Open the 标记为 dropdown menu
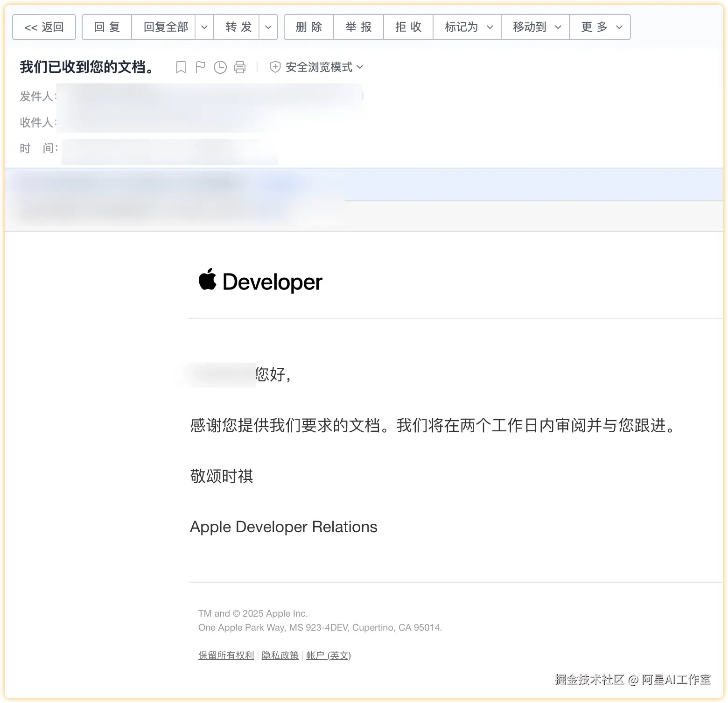Viewport: 728px width, 703px height. coord(467,27)
